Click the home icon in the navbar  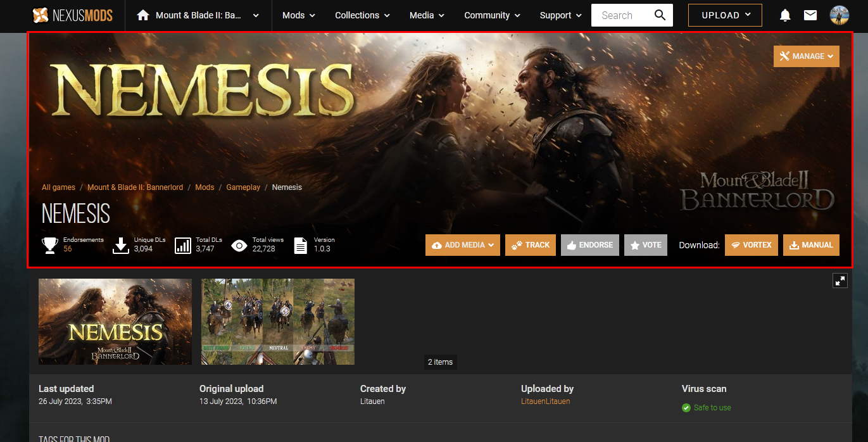click(143, 15)
